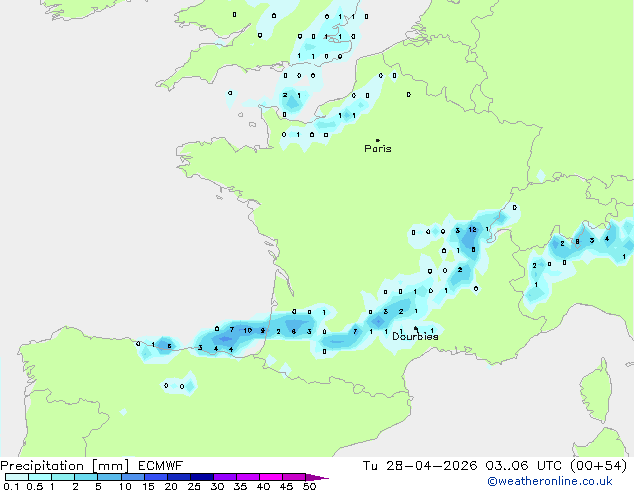Pick legend swatch between 0.1 and 0.5
Image resolution: width=634 pixels, height=490 pixels.
[17, 477]
